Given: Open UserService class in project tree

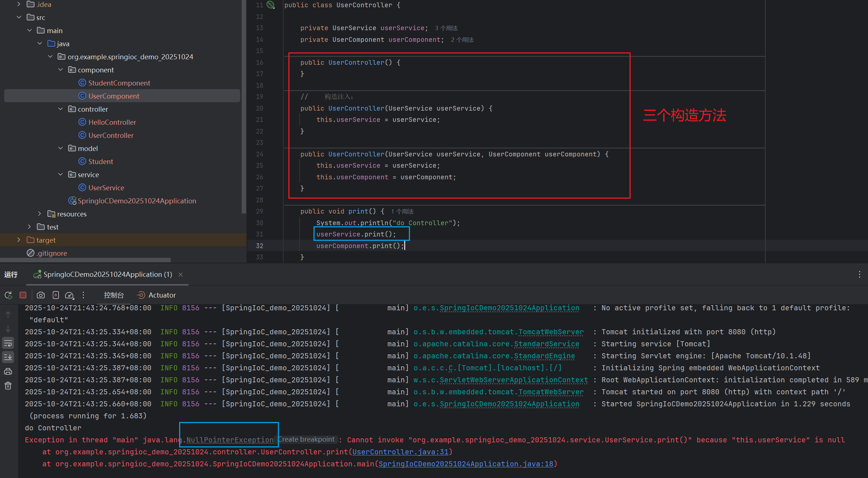Looking at the screenshot, I should [106, 188].
